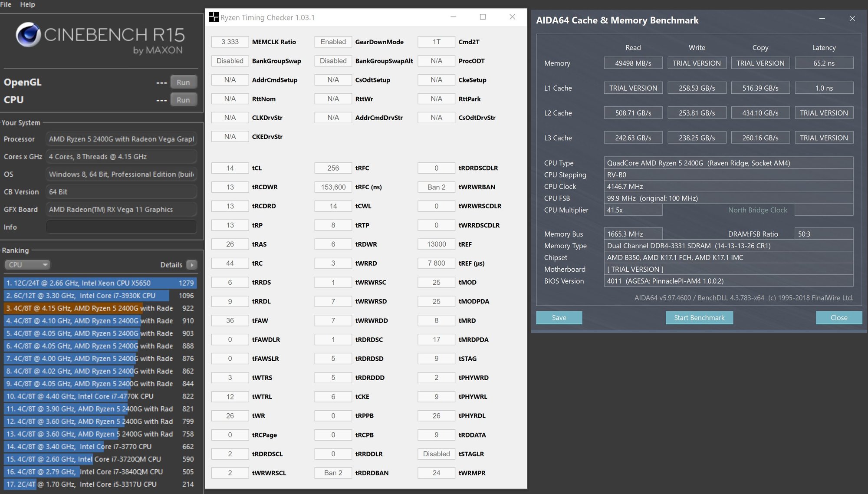This screenshot has height=494, width=868.
Task: Click the tREF value 13000
Action: point(437,244)
